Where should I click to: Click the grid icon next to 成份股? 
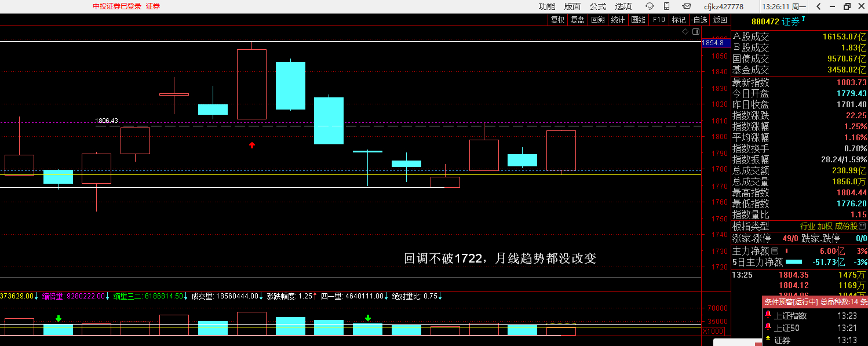(x=862, y=226)
